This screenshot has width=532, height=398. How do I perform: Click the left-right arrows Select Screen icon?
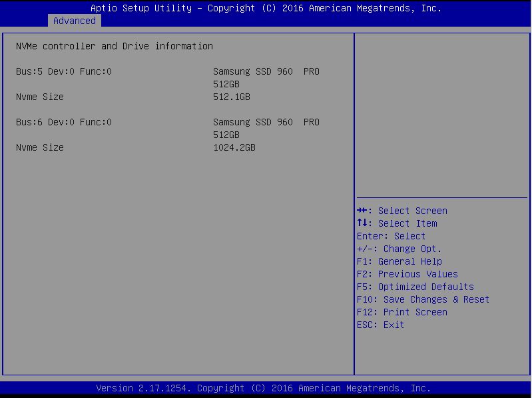[362, 211]
